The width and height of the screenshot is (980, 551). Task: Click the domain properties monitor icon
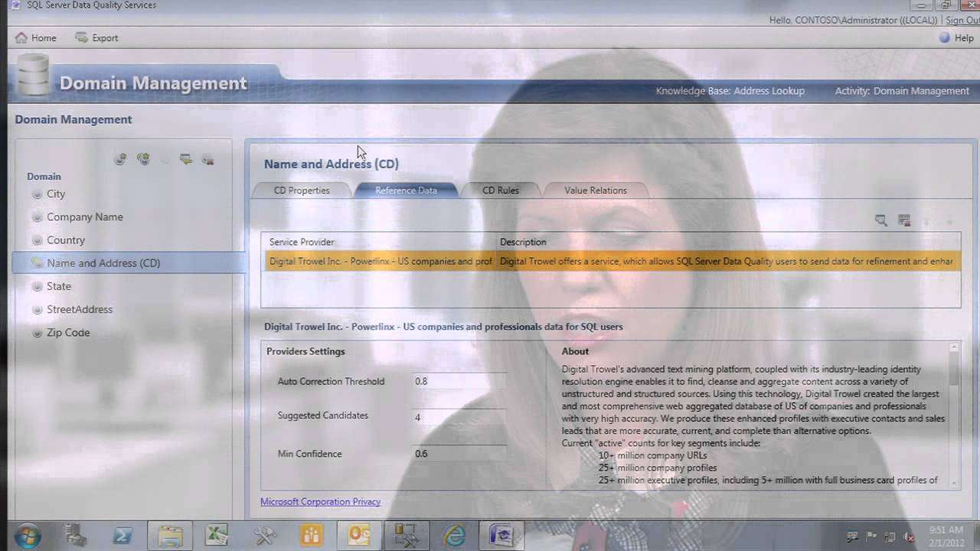(x=185, y=159)
